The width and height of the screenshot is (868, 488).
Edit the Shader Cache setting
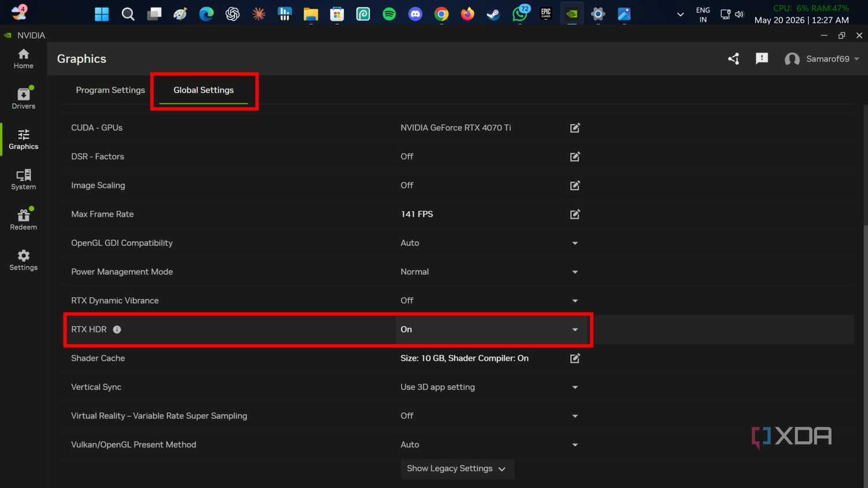(x=575, y=358)
